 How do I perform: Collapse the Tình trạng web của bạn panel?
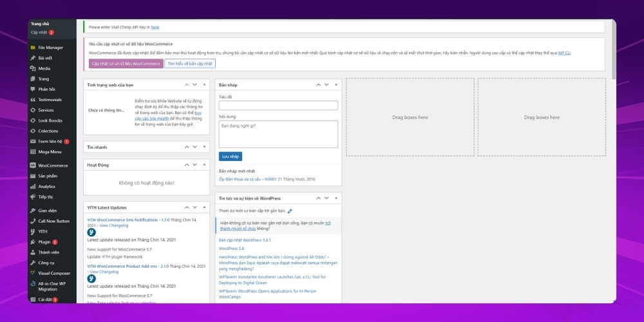point(205,84)
